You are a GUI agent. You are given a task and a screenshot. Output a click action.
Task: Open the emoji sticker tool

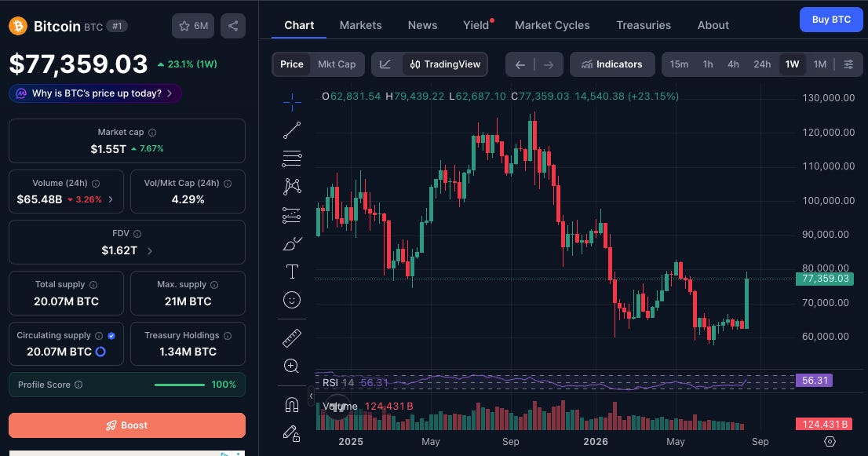[x=292, y=300]
